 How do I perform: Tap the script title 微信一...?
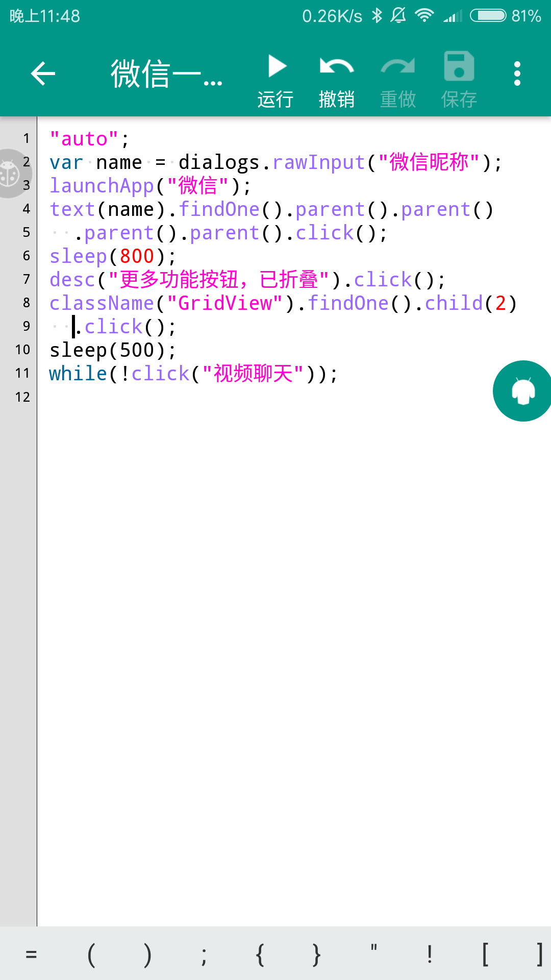coord(166,73)
